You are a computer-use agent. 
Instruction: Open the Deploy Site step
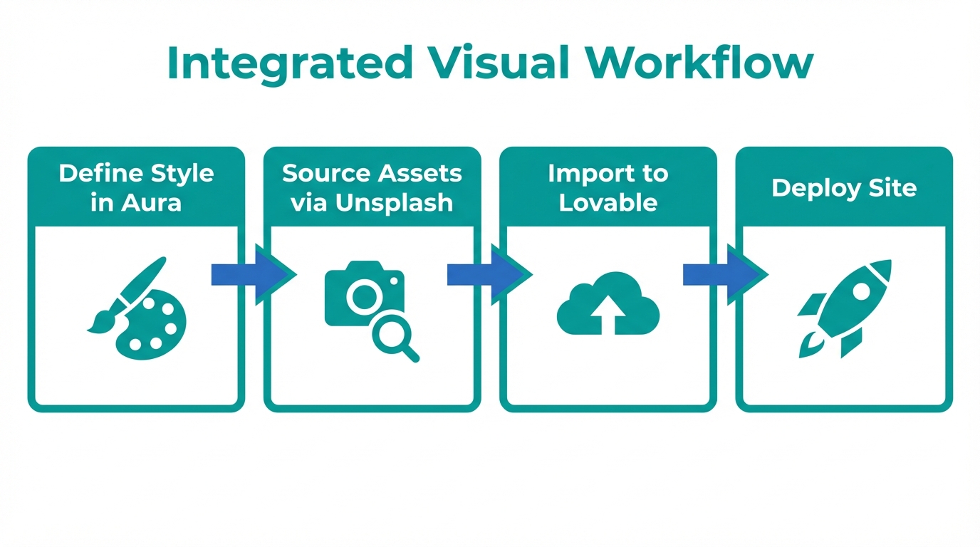(844, 278)
